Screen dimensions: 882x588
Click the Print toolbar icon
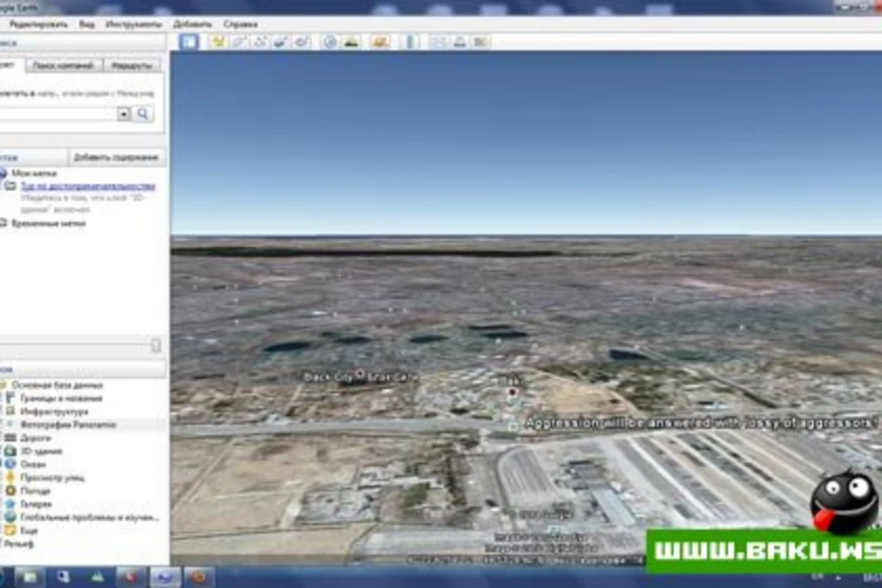[460, 41]
